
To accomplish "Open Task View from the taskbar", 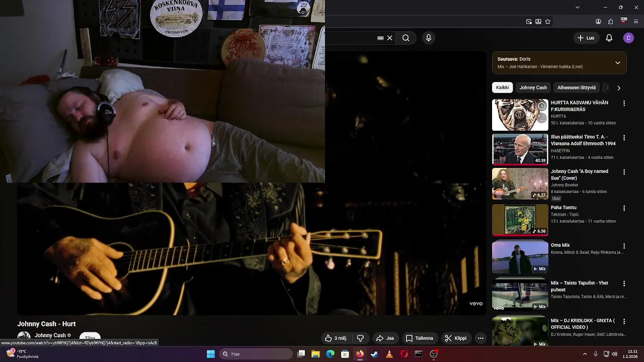I will 301,354.
